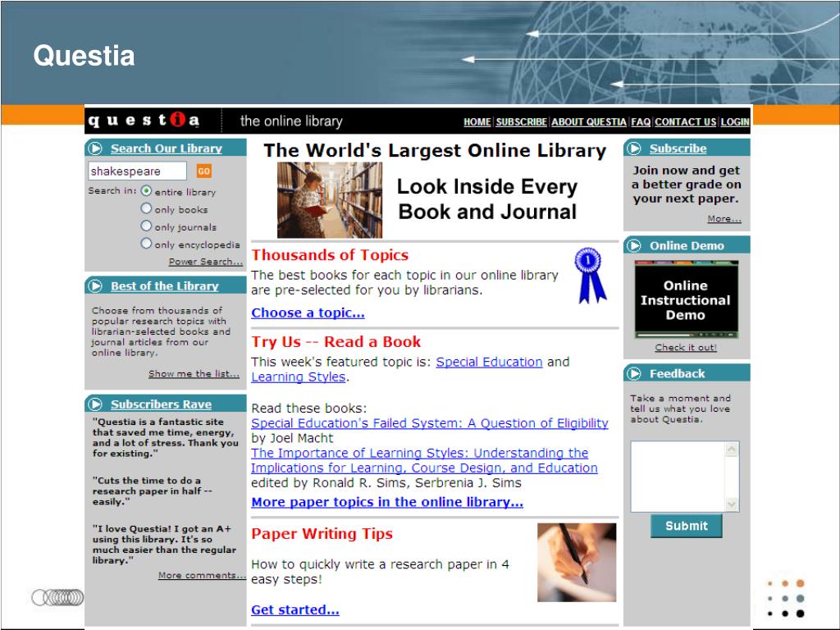Open the 'Subscribers Rave' heading link
This screenshot has width=840, height=630.
pyautogui.click(x=162, y=404)
